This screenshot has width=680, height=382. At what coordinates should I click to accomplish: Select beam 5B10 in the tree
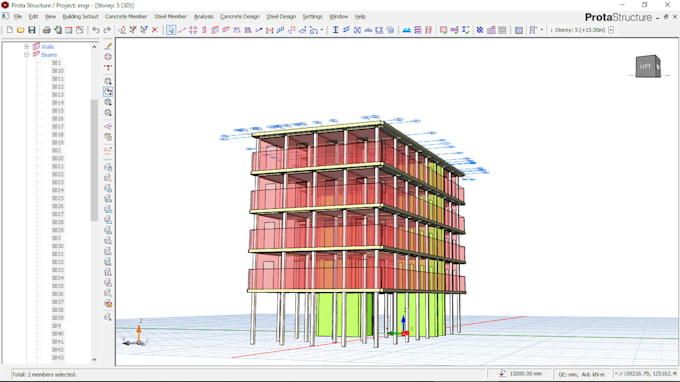click(58, 71)
